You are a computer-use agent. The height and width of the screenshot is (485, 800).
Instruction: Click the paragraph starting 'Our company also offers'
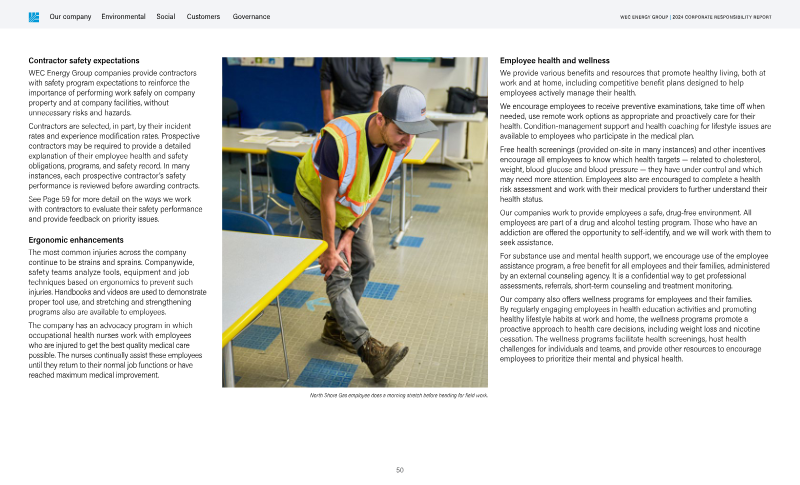[633, 328]
